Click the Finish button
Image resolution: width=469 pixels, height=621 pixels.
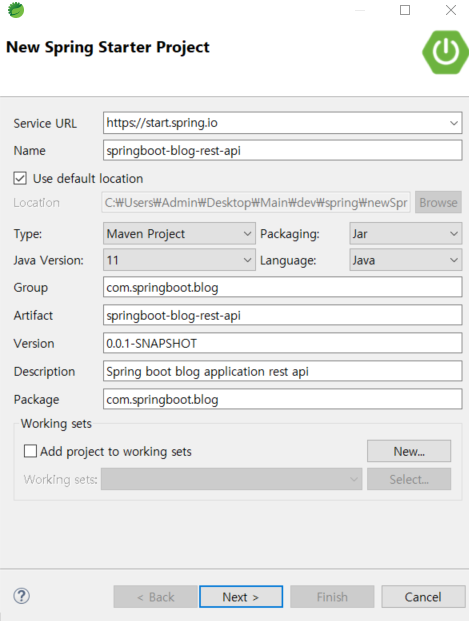point(332,596)
